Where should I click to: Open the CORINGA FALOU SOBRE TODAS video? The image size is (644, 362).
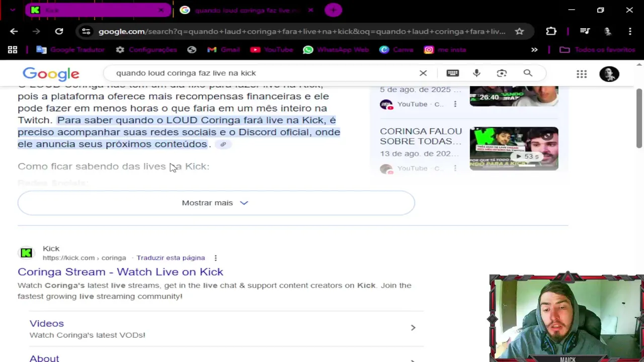421,136
